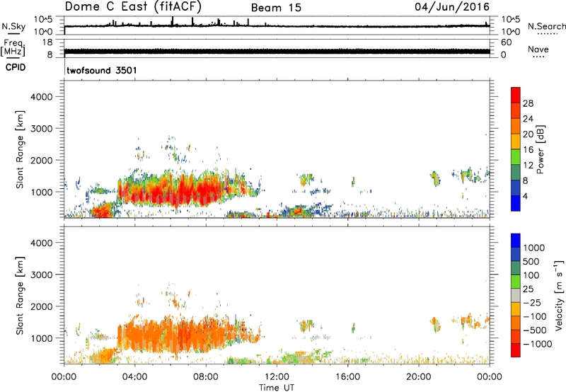This screenshot has height=392, width=566.
Task: Click the 'Velocity [m s-1]' colorbar title
Action: tap(559, 295)
